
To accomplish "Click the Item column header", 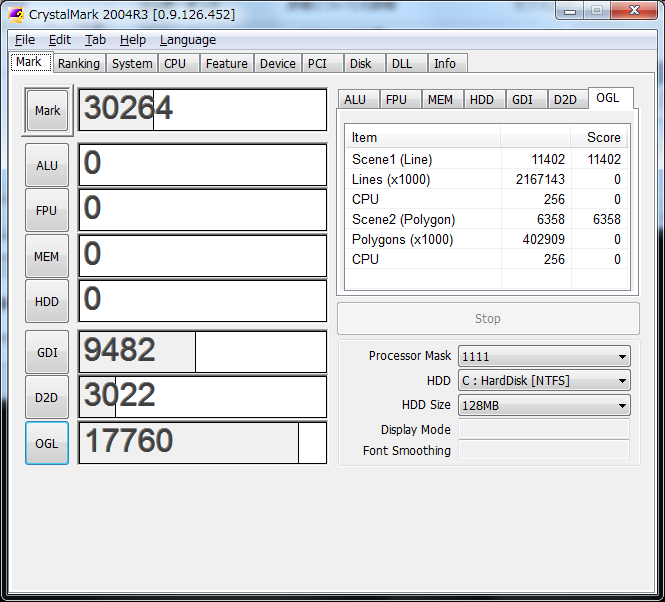I will pyautogui.click(x=422, y=137).
